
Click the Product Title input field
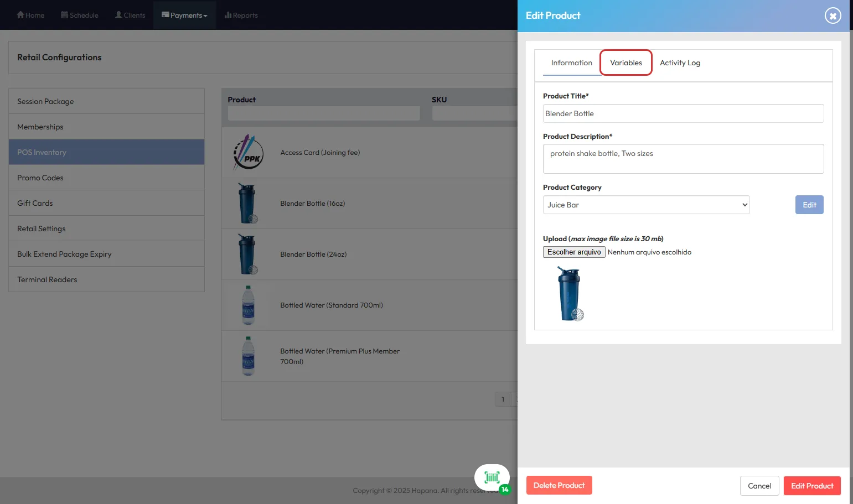coord(683,113)
